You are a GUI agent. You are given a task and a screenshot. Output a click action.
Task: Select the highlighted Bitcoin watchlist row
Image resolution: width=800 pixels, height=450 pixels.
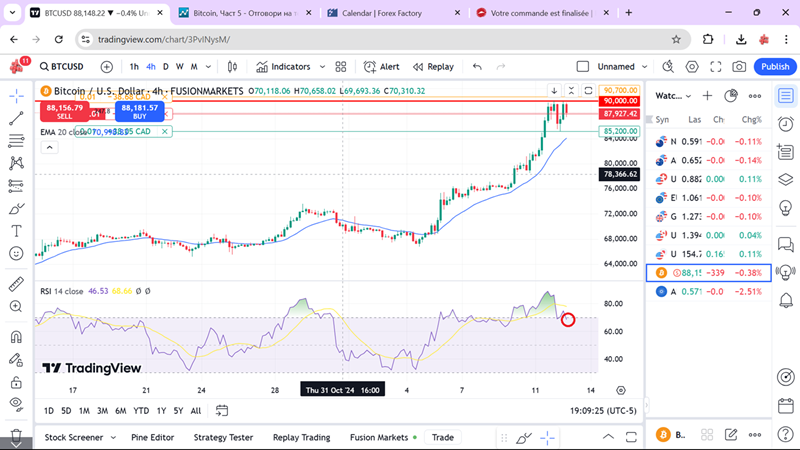click(x=708, y=273)
